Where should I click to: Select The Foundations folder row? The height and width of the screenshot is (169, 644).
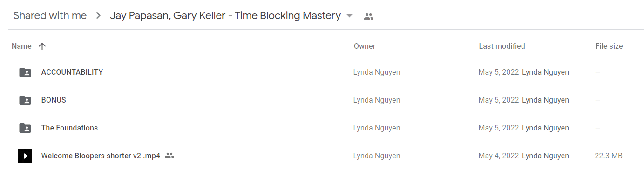325,128
